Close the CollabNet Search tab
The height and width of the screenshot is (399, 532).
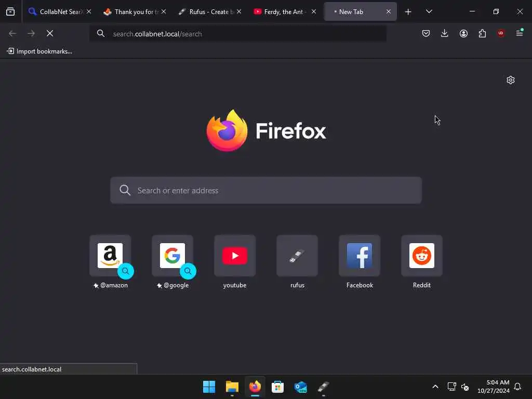point(89,11)
